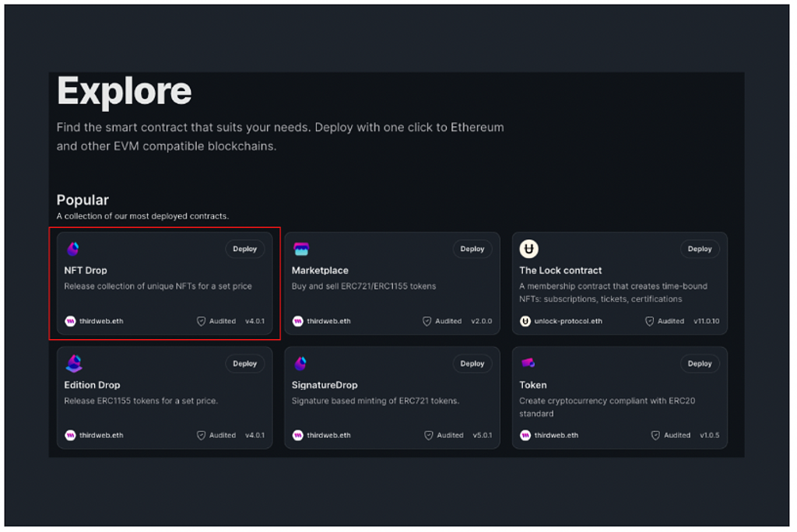Deploy the SignatureDrop contract

coord(472,364)
